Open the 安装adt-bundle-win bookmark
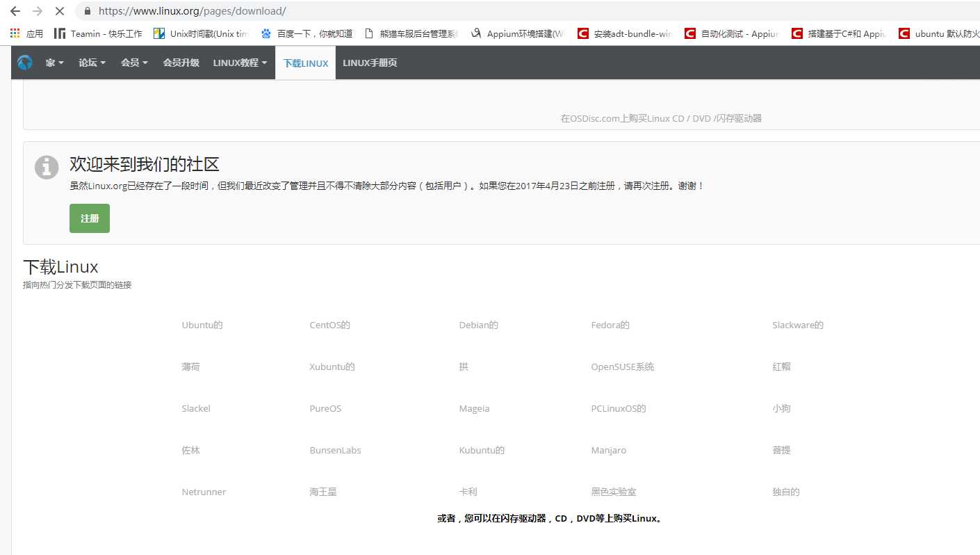Viewport: 980px width, 555px height. tap(625, 33)
